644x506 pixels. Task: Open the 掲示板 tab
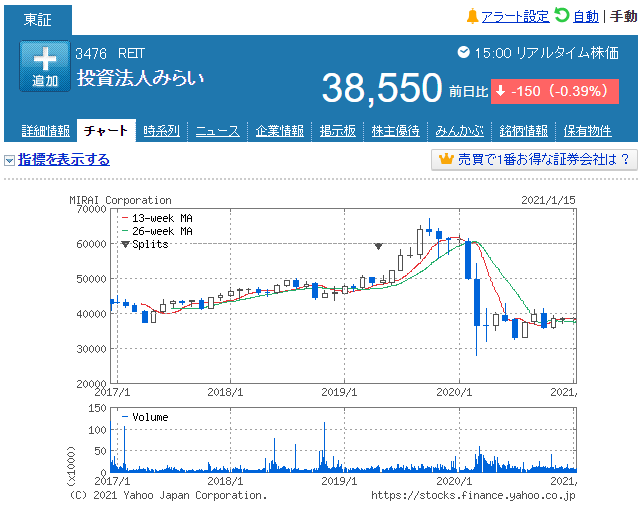(x=338, y=131)
